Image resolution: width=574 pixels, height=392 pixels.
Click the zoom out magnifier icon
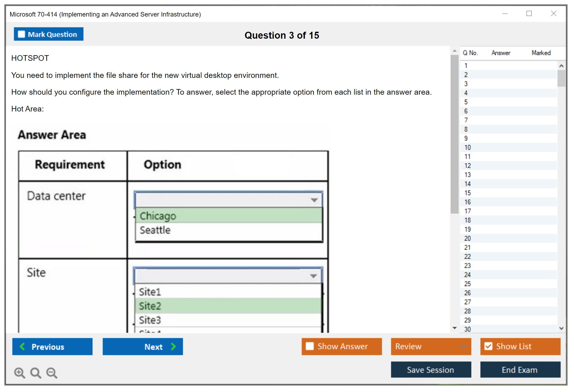[x=52, y=373]
